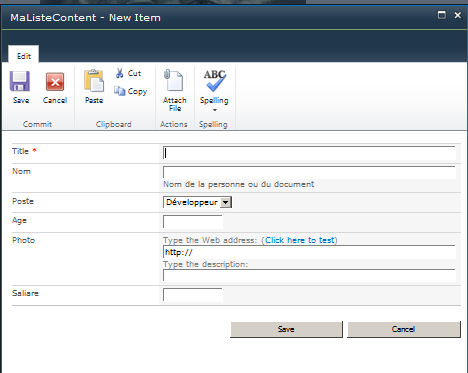The height and width of the screenshot is (373, 468).
Task: Click the Cut scissors icon
Action: pyautogui.click(x=119, y=73)
